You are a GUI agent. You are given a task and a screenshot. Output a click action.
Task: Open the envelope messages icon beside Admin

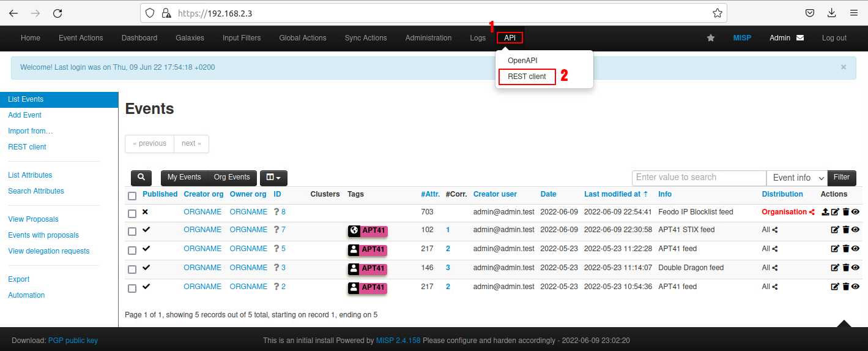[x=800, y=38]
